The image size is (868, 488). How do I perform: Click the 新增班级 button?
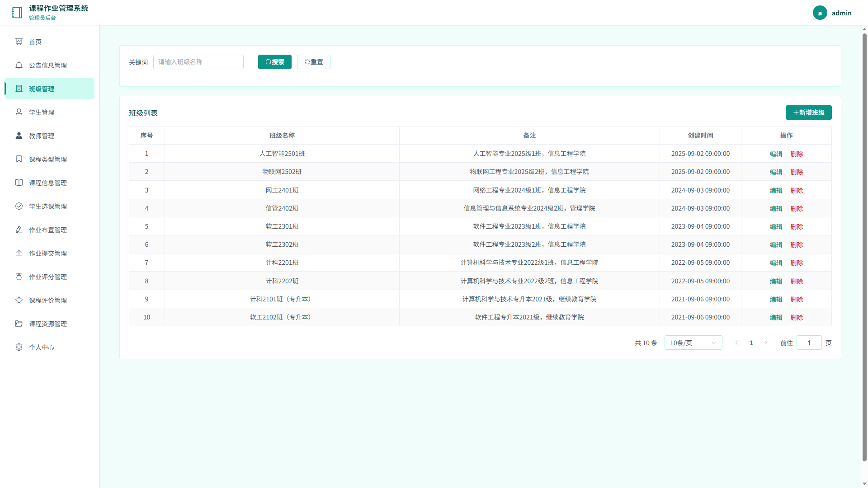tap(808, 113)
